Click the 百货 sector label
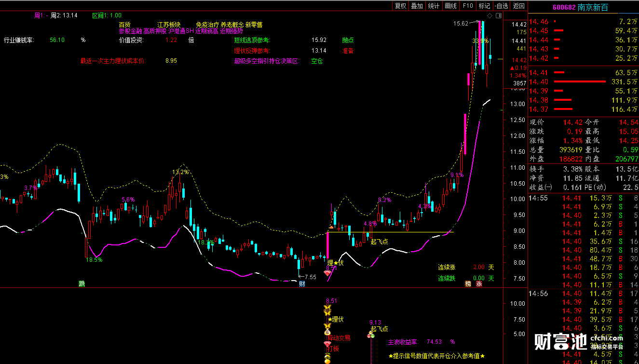Image resolution: width=639 pixels, height=364 pixels. 124,24
